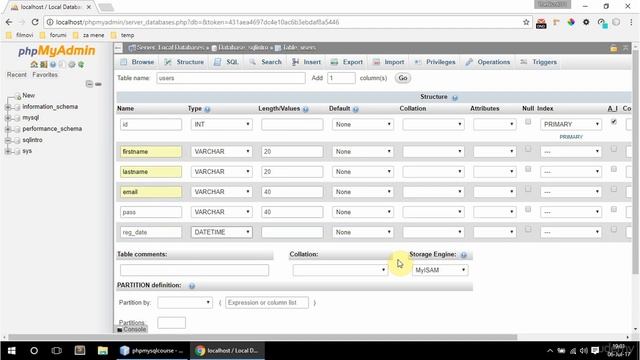The height and width of the screenshot is (360, 640).
Task: Toggle Null checkbox for firstname row
Action: point(528,149)
